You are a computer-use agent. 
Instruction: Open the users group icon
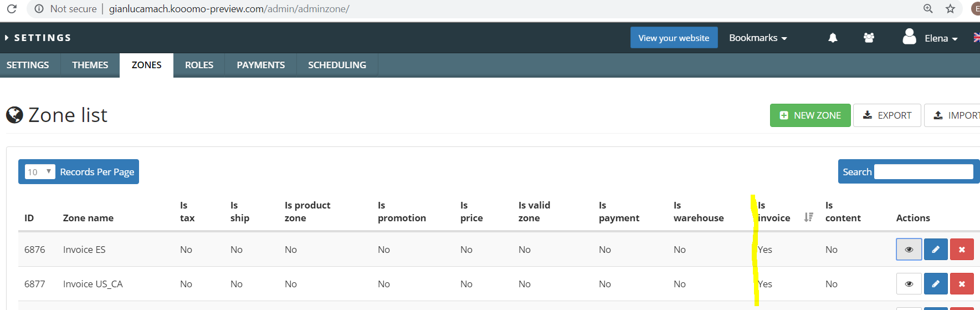[x=869, y=38]
